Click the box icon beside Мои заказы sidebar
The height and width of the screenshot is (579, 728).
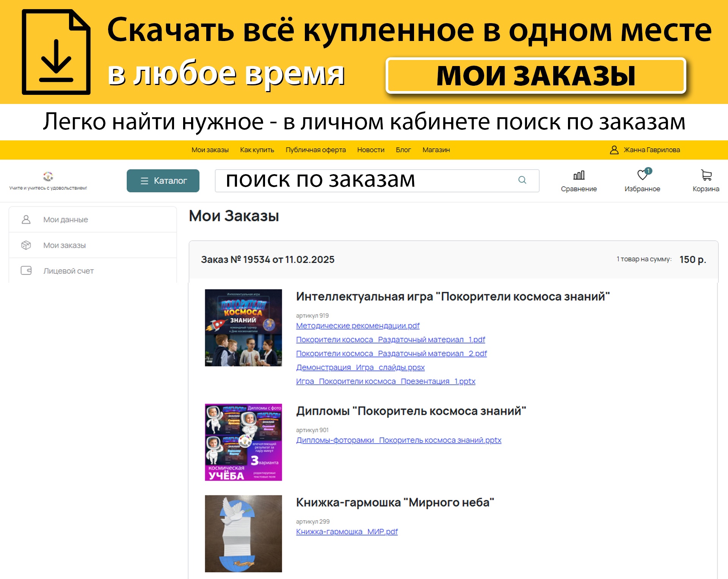[x=26, y=245]
